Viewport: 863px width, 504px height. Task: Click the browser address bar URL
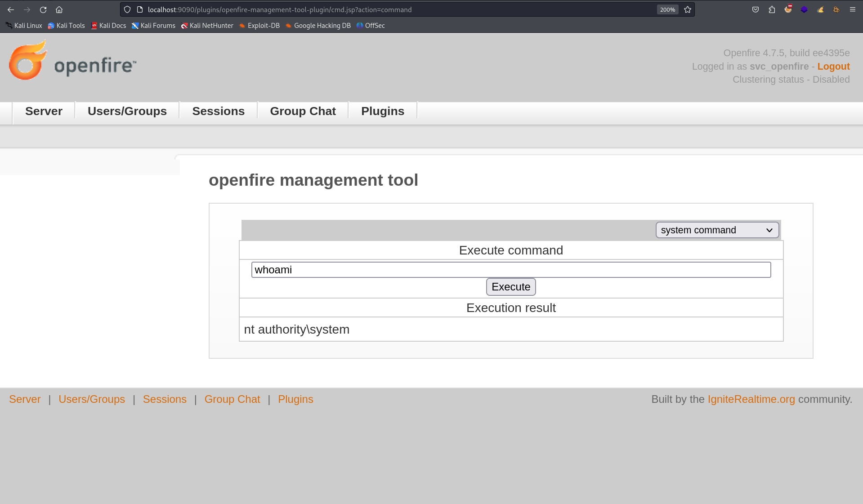[279, 9]
